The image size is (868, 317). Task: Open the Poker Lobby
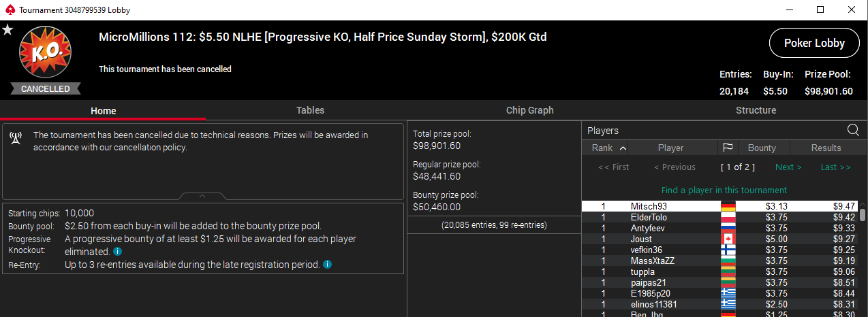814,43
